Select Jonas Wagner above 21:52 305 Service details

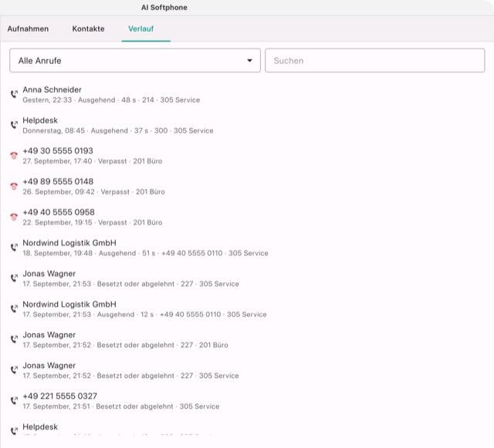49,365
